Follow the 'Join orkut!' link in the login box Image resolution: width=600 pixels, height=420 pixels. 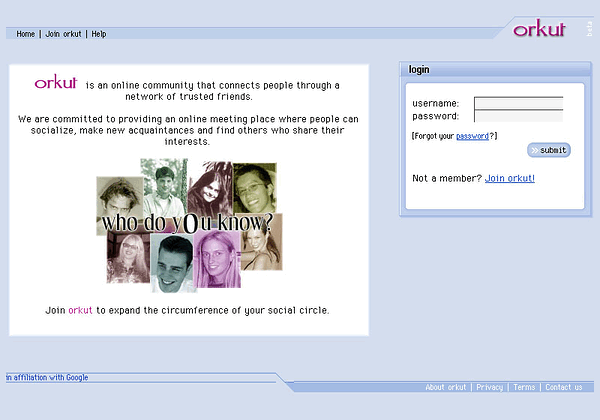[509, 178]
